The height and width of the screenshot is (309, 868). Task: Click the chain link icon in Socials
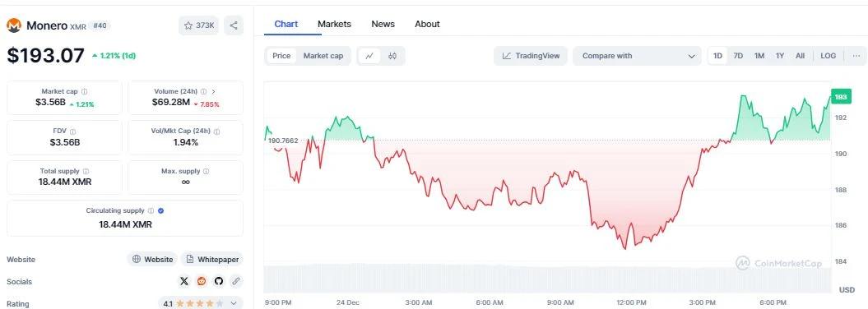236,281
